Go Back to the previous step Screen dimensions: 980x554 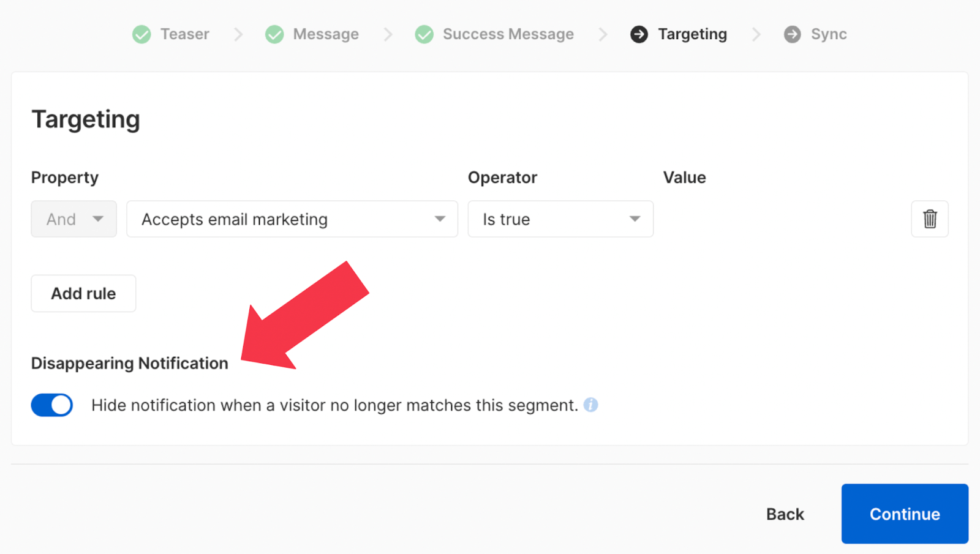(785, 514)
